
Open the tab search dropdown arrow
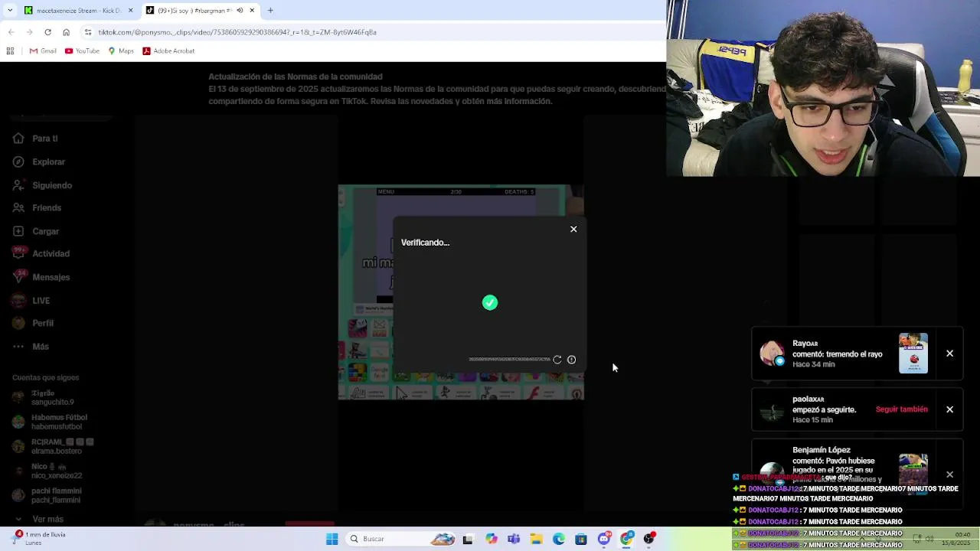pos(10,11)
